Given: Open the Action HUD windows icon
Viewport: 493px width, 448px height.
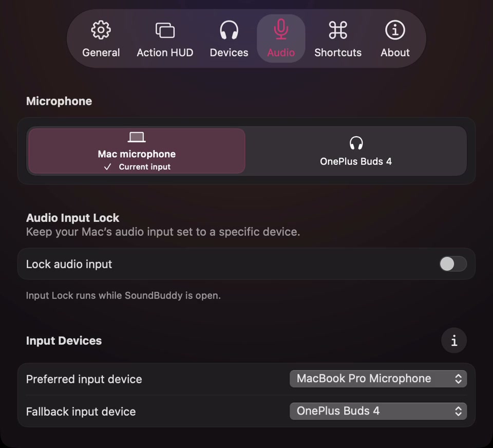Looking at the screenshot, I should click(x=165, y=30).
